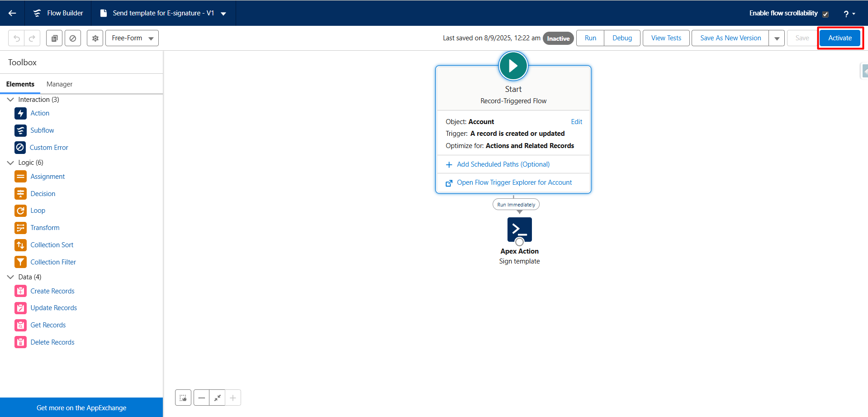Go back using the left arrow icon

tap(12, 13)
